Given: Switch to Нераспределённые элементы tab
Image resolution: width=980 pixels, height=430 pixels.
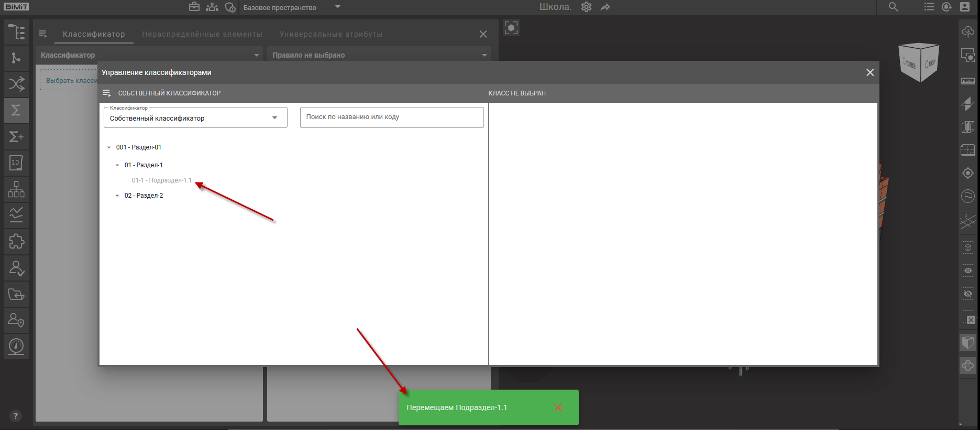Looking at the screenshot, I should pos(202,34).
